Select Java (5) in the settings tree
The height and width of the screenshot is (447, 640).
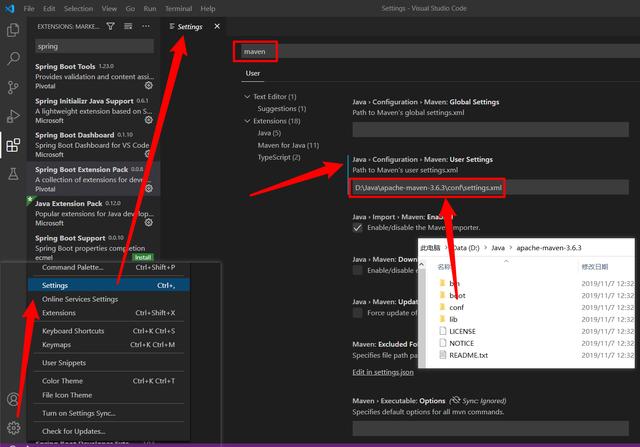click(269, 133)
